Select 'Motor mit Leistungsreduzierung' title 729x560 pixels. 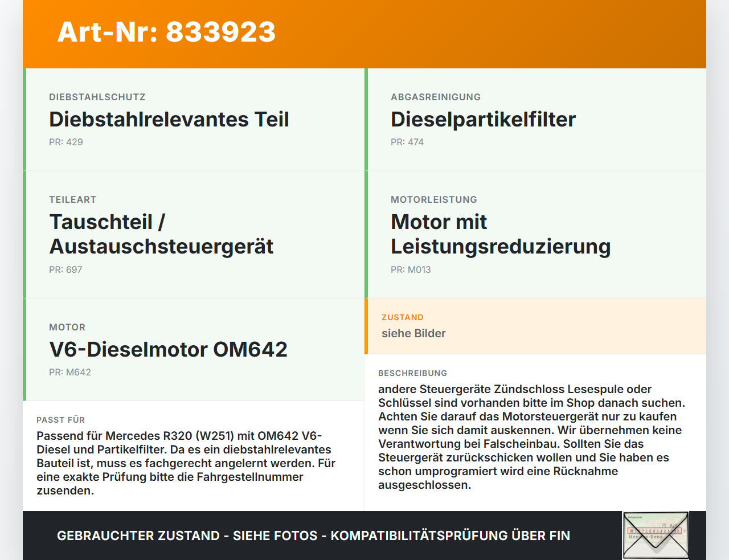point(501,234)
